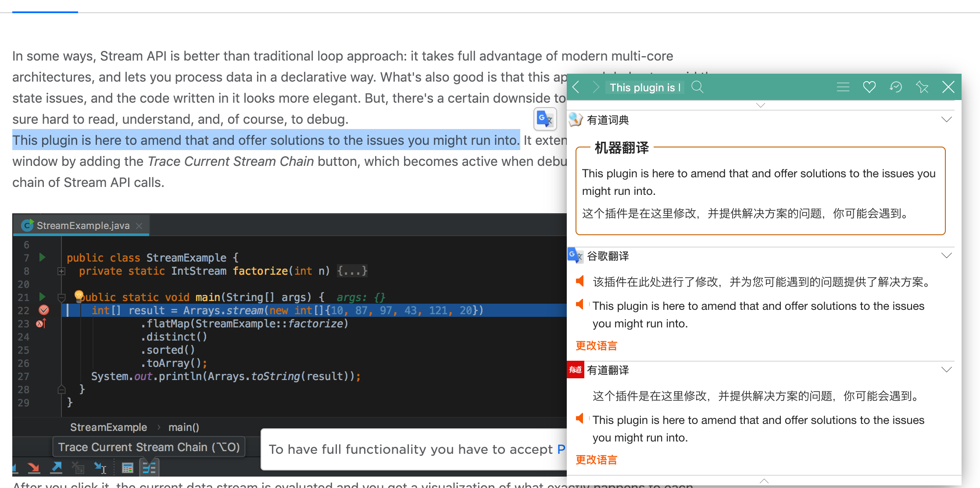Click the search magnifier in translator bar
This screenshot has height=488, width=980.
tap(697, 87)
